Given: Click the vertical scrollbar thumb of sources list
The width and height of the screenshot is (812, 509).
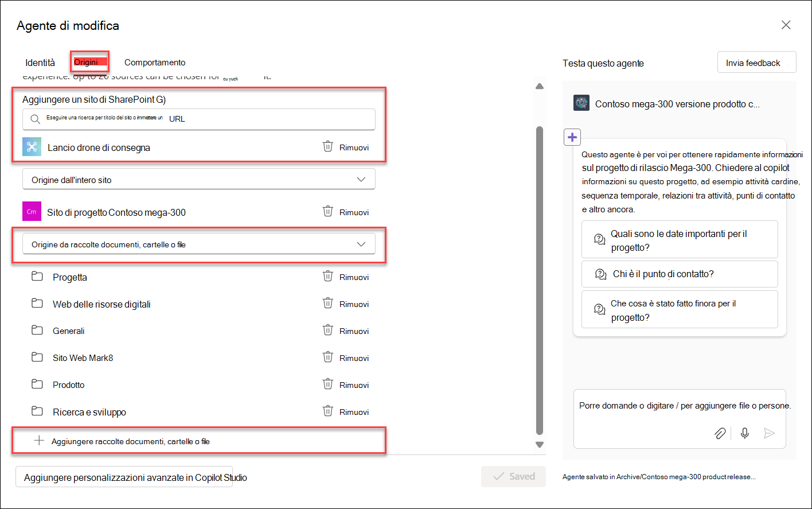Looking at the screenshot, I should (x=539, y=280).
